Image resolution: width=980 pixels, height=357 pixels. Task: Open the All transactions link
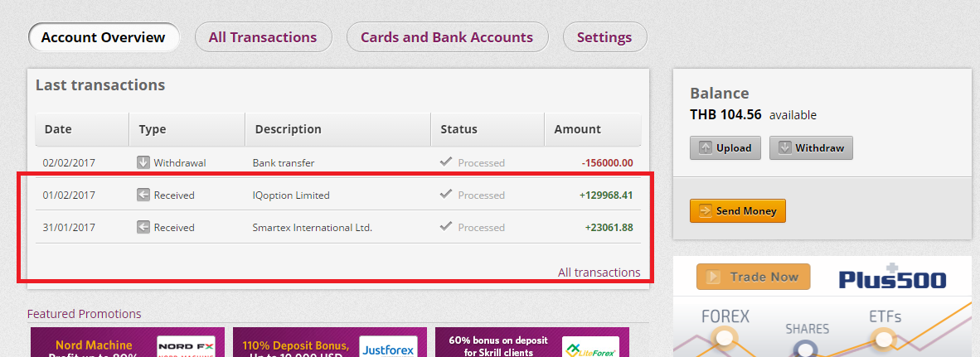[599, 273]
